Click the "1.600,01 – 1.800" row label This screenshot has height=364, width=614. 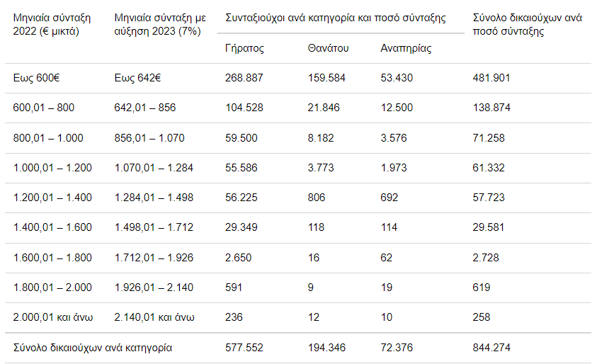[52, 258]
